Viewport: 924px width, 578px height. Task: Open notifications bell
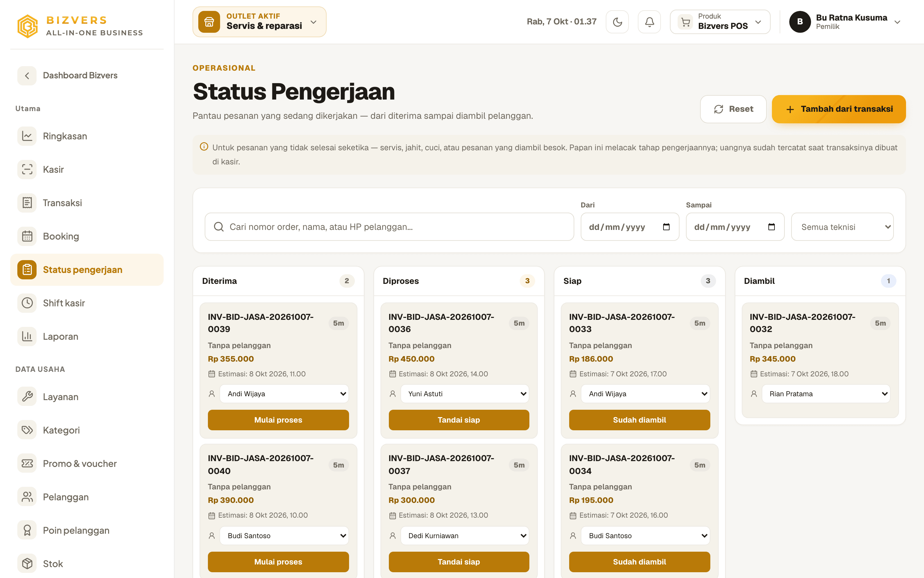pyautogui.click(x=649, y=22)
